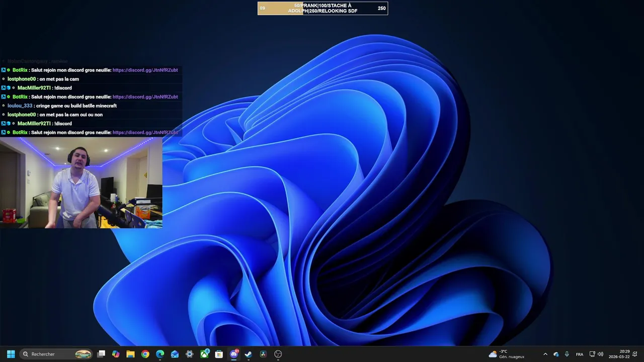
Task: Open the weather widget showing -3°C
Action: coord(507,354)
